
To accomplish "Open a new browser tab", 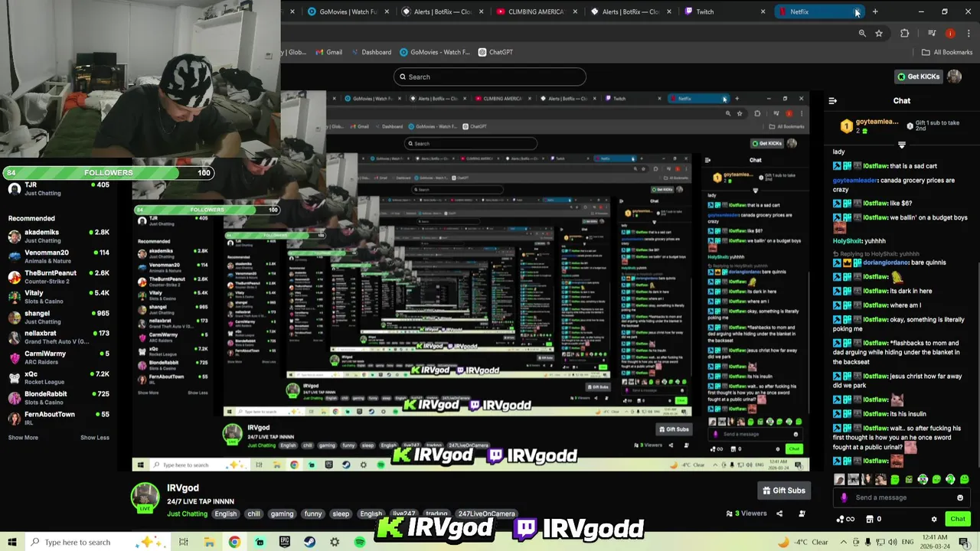I will [x=875, y=11].
